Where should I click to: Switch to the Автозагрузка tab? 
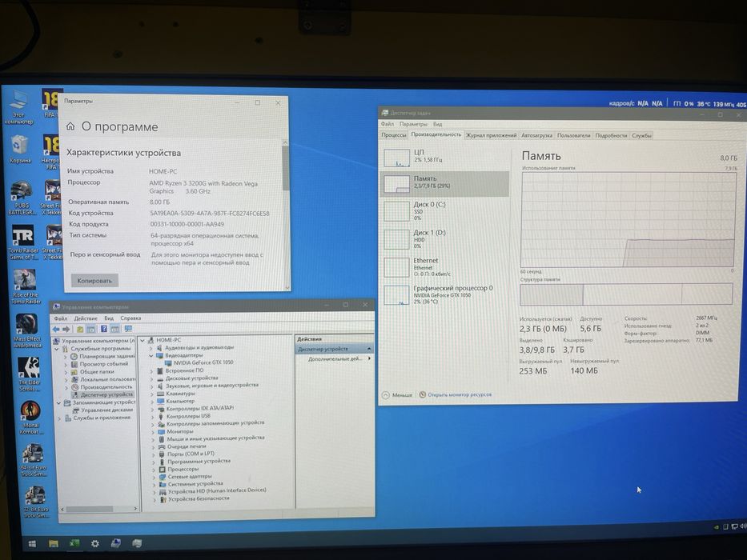[536, 136]
